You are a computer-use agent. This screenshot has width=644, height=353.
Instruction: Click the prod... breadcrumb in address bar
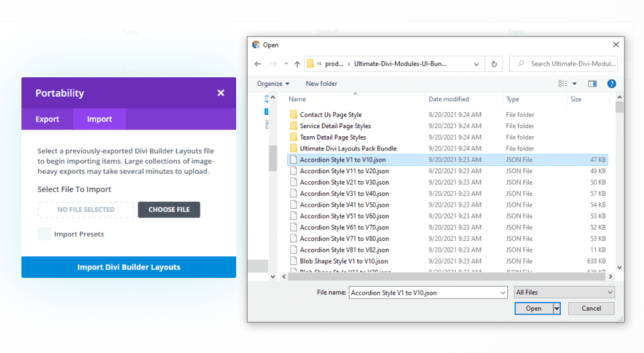point(334,64)
